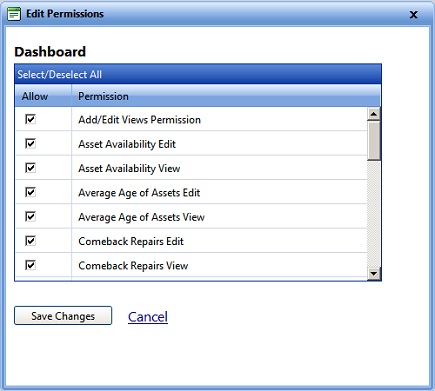Click the Allow column header
This screenshot has width=435, height=391.
[35, 96]
